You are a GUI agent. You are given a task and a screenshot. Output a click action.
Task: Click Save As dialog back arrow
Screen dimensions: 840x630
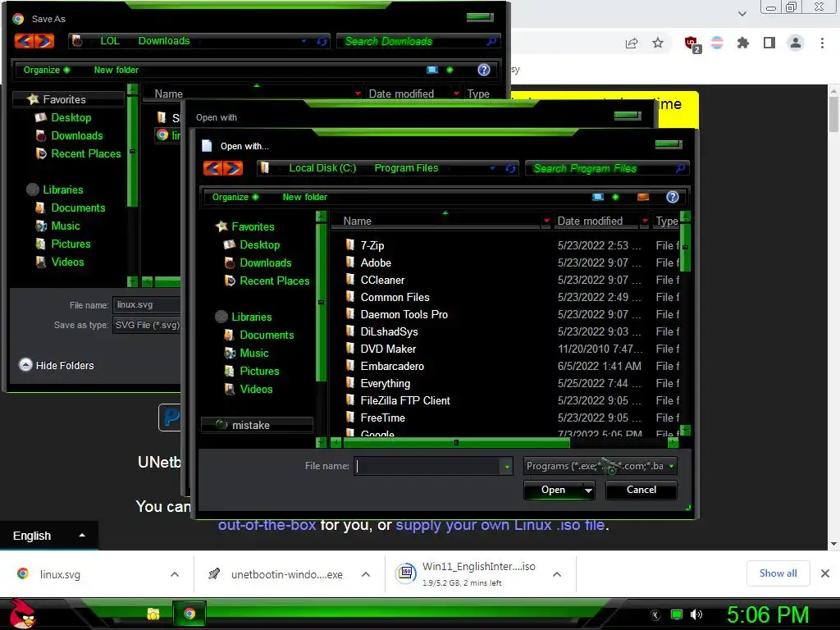tap(25, 41)
